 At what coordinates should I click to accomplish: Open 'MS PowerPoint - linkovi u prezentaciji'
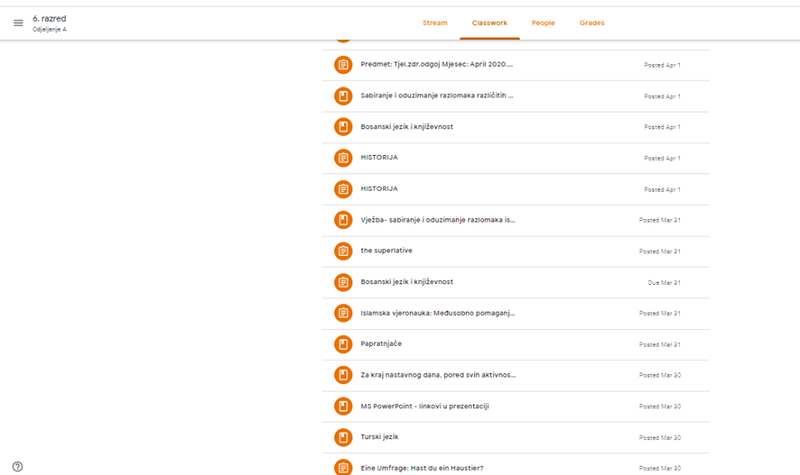424,406
